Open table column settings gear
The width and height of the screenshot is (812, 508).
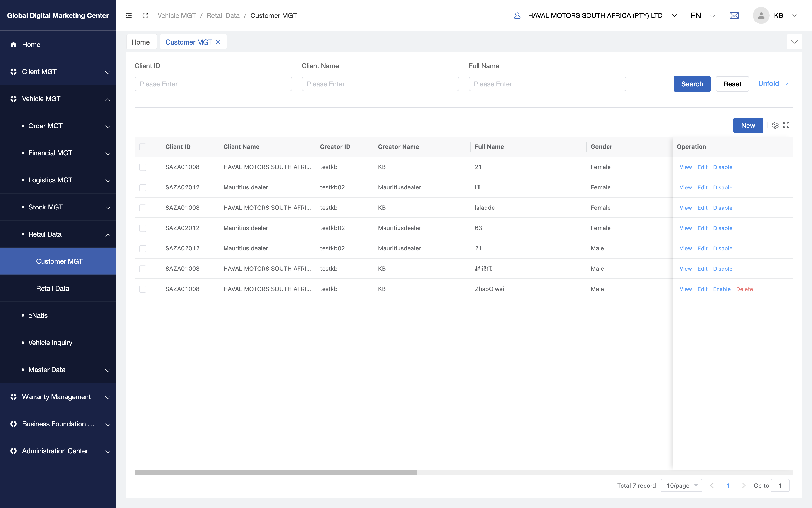point(775,125)
